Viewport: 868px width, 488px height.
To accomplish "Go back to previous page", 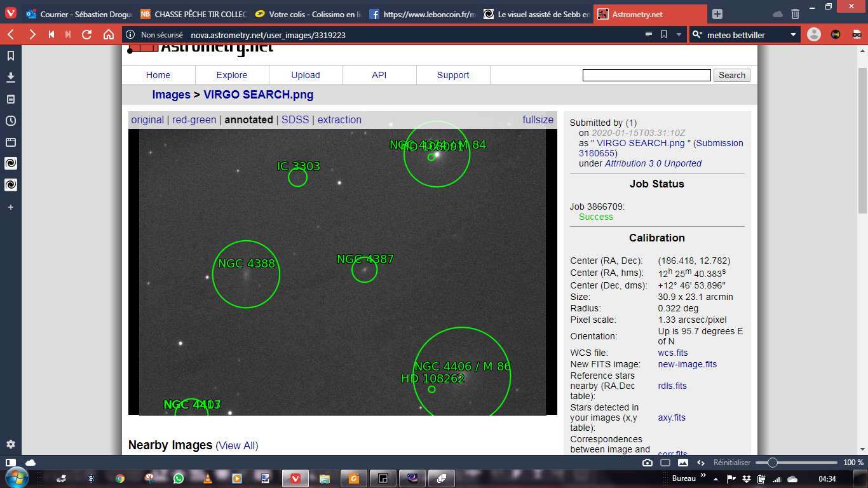I will tap(11, 34).
